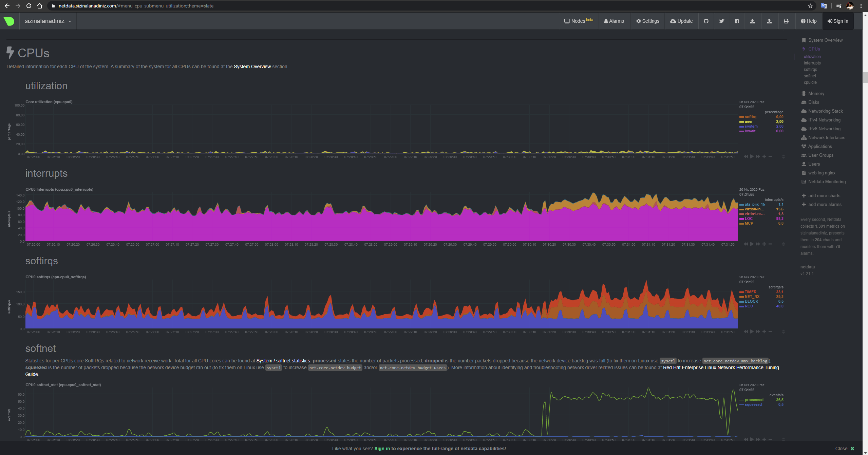Viewport: 868px width, 455px height.
Task: Bookmark this page with the star icon
Action: click(810, 6)
